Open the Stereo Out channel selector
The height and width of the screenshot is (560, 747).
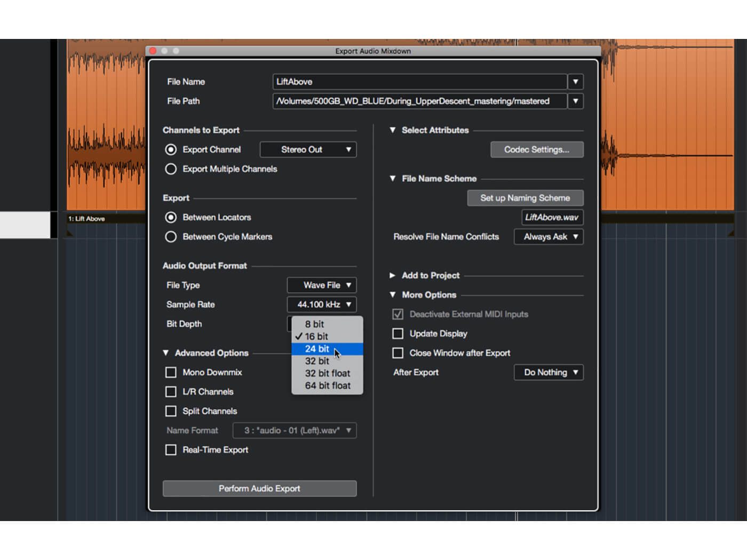coord(308,149)
